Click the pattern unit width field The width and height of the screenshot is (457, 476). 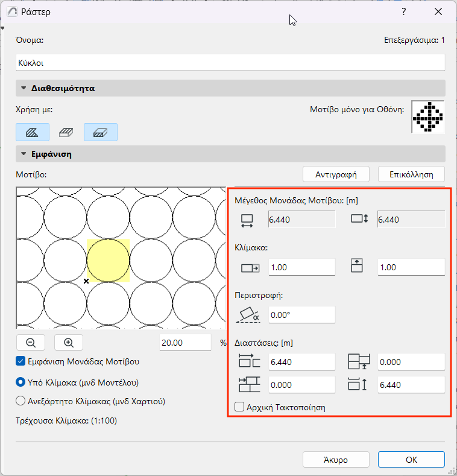[x=302, y=219]
